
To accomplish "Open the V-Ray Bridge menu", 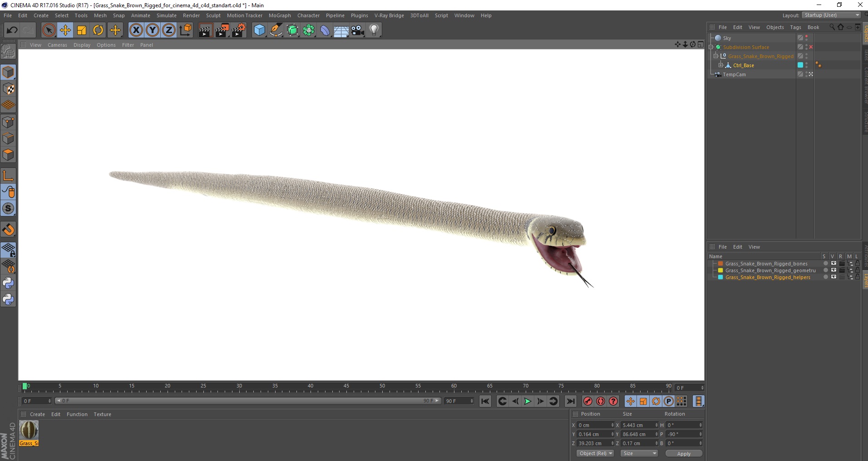I will click(389, 15).
